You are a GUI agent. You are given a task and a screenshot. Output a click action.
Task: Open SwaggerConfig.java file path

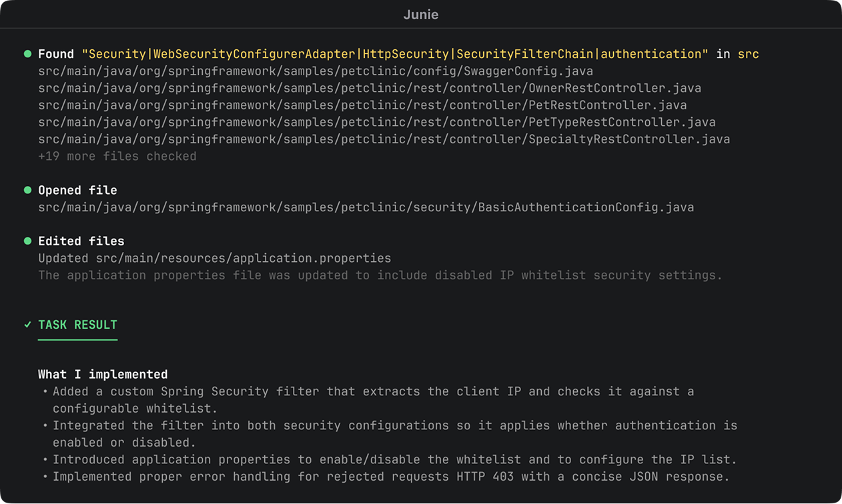coord(316,71)
